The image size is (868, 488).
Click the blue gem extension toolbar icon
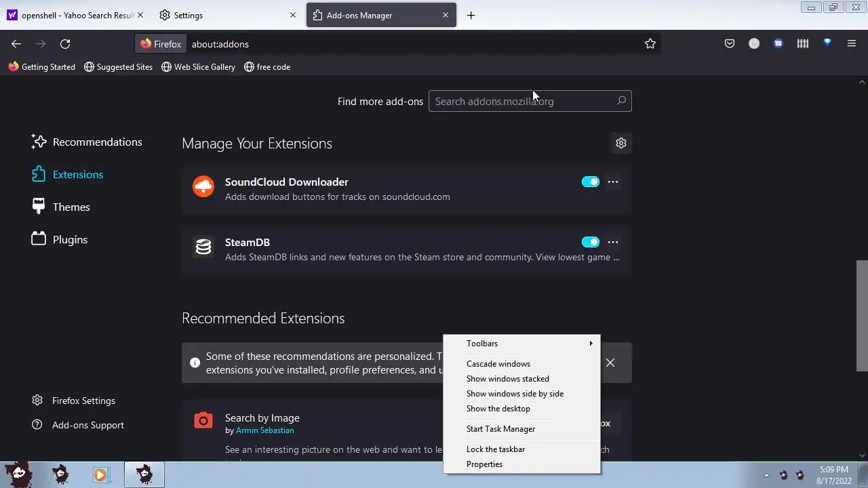tap(827, 43)
